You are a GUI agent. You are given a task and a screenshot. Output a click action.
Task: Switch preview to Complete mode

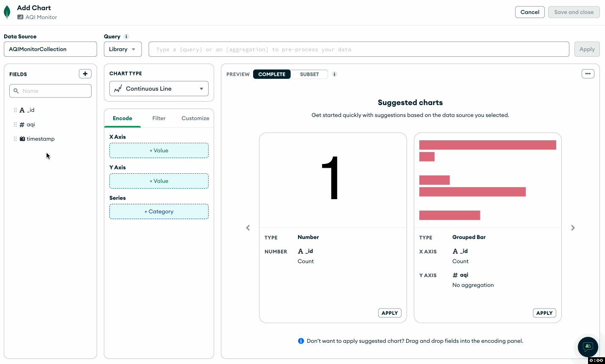point(272,74)
